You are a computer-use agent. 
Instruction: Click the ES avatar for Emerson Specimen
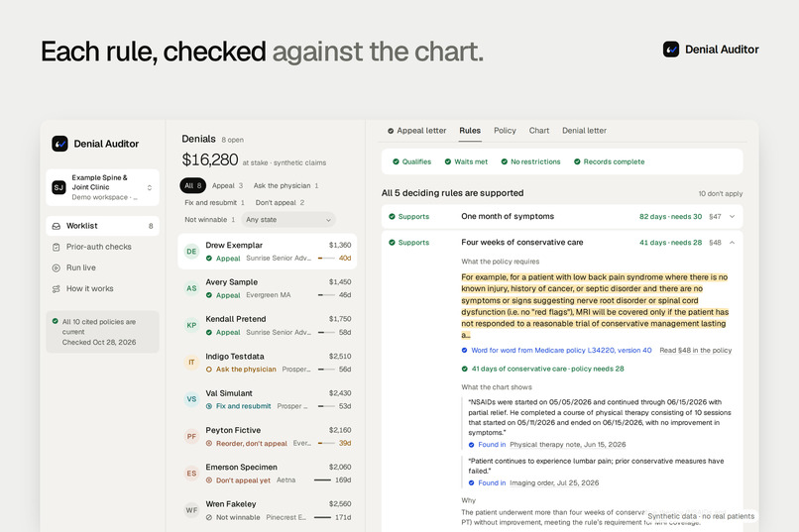click(191, 474)
